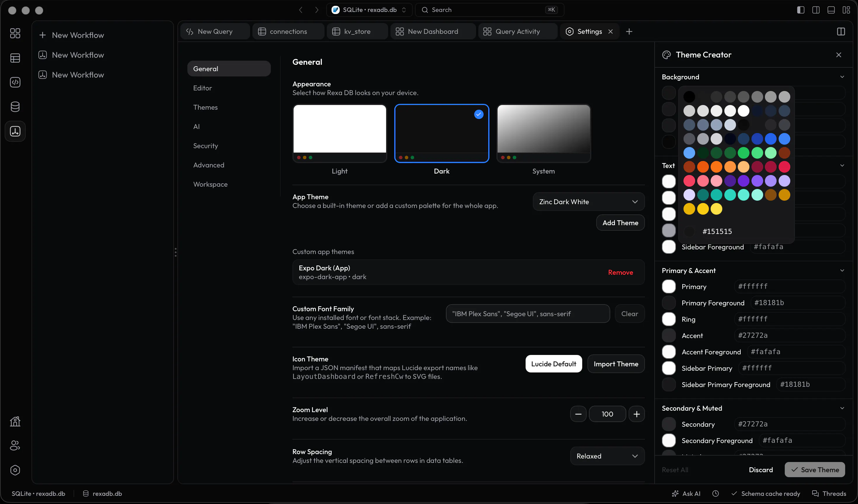The height and width of the screenshot is (504, 858).
Task: Open the Zinc Dark White theme dropdown
Action: tap(588, 202)
